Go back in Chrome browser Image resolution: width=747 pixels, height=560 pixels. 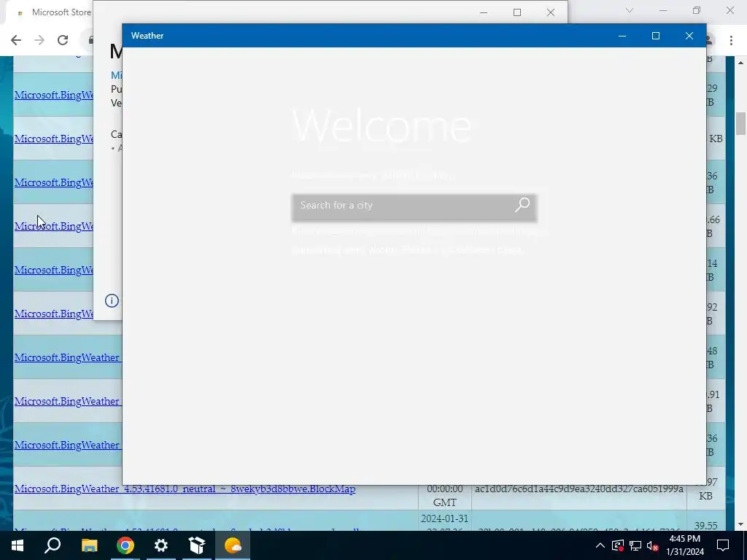(16, 40)
